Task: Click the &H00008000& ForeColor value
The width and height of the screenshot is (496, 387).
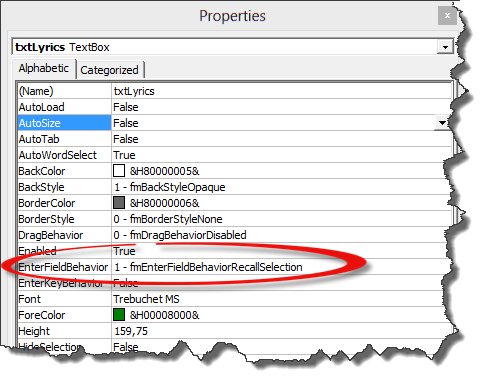Action: pos(164,315)
